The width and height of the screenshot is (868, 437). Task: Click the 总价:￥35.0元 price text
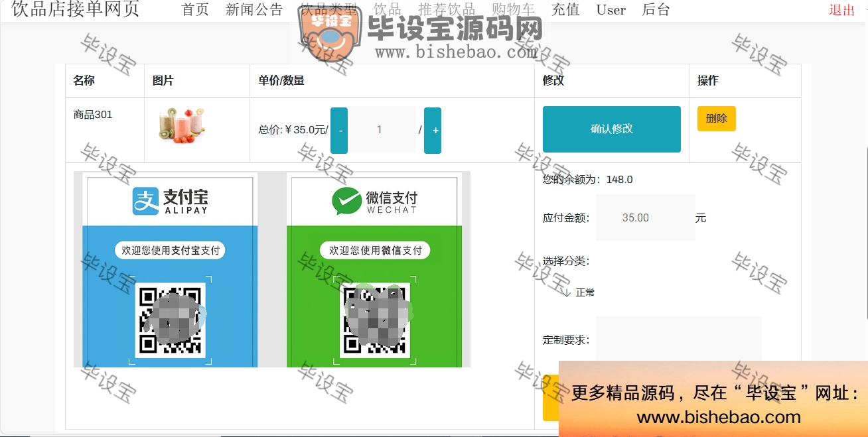coord(293,130)
